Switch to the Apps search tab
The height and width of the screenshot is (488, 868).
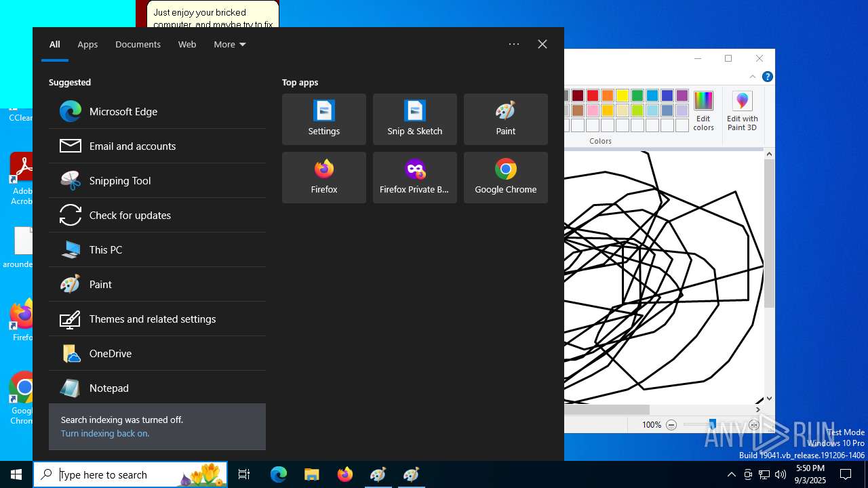(87, 44)
